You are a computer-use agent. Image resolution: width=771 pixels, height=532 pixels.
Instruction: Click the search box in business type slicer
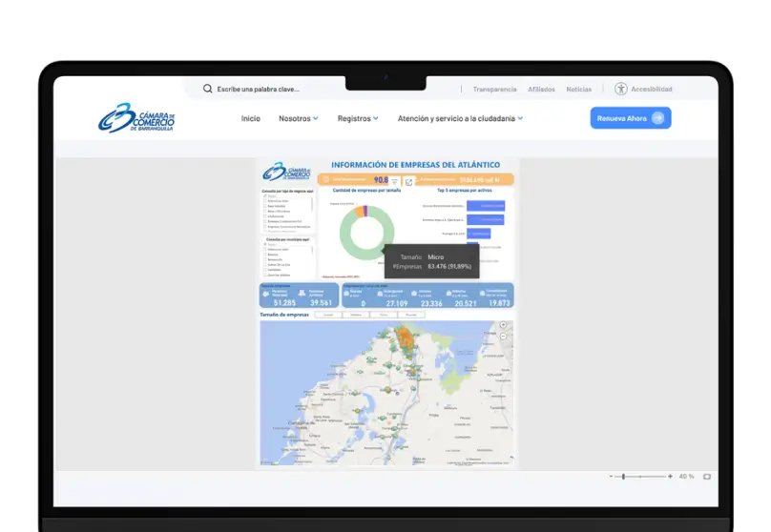pos(287,196)
